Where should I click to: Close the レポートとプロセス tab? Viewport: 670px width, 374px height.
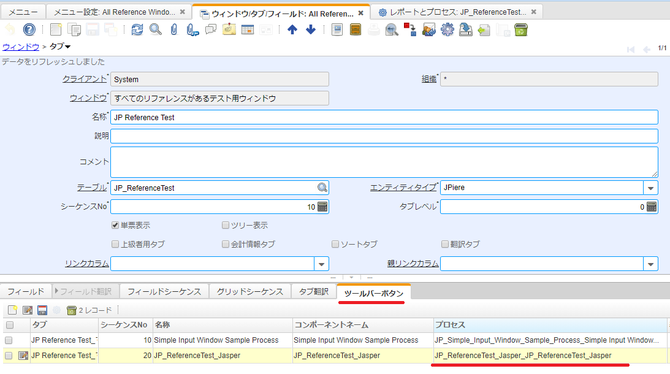pyautogui.click(x=533, y=12)
